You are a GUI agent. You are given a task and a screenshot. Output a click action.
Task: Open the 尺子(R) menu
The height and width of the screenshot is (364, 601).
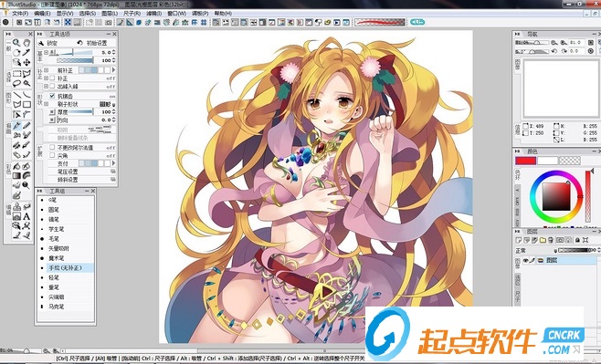click(132, 14)
